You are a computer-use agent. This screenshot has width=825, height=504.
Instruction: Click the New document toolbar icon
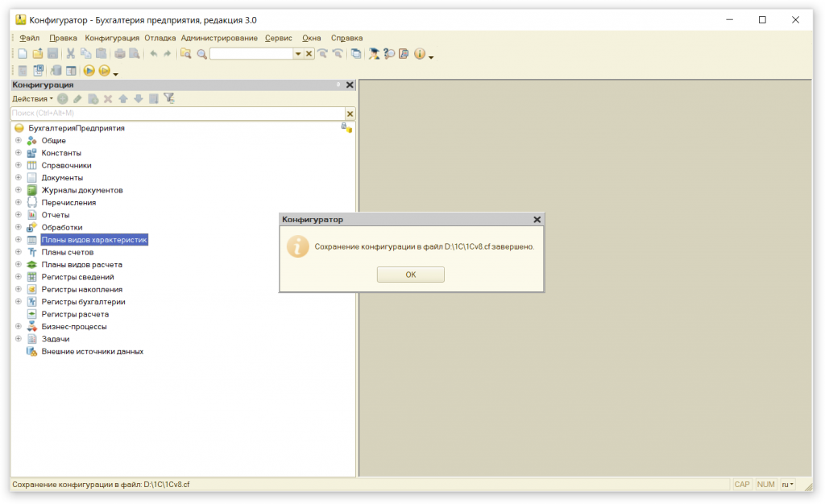tap(23, 54)
